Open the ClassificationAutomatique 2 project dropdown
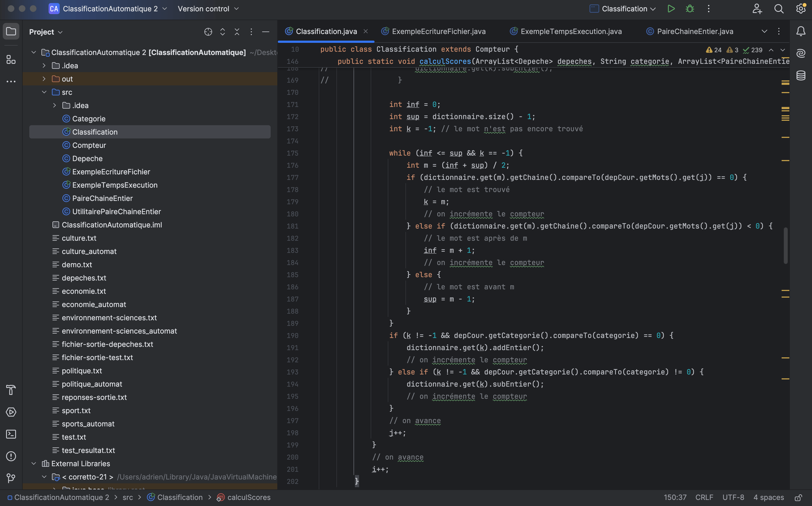This screenshot has width=812, height=506. coord(108,9)
